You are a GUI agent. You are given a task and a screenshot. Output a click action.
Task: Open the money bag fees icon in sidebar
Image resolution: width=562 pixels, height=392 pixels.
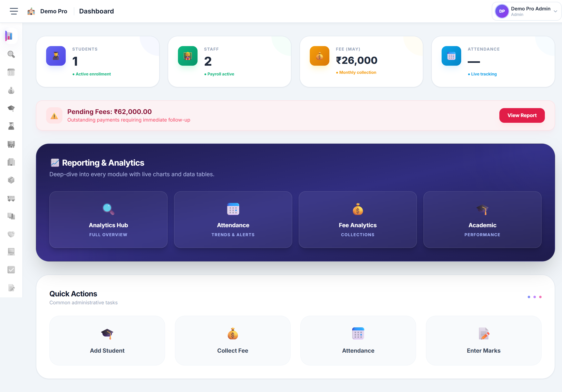click(x=11, y=90)
